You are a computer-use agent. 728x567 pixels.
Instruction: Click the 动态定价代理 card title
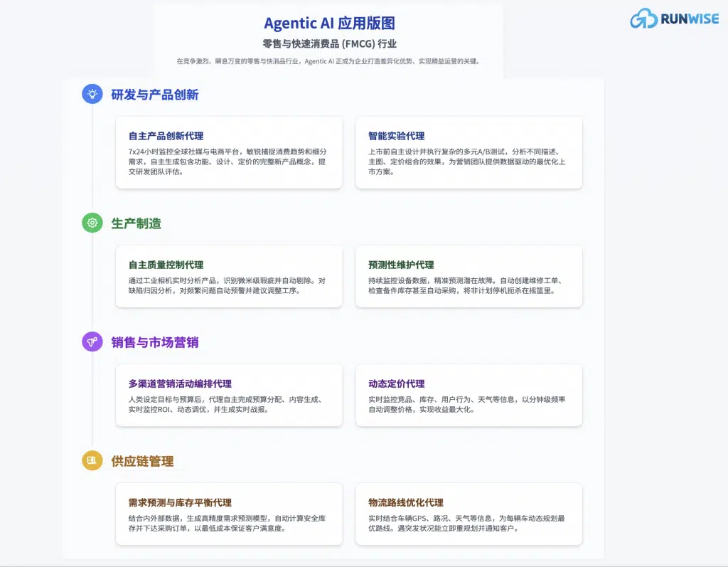(397, 384)
